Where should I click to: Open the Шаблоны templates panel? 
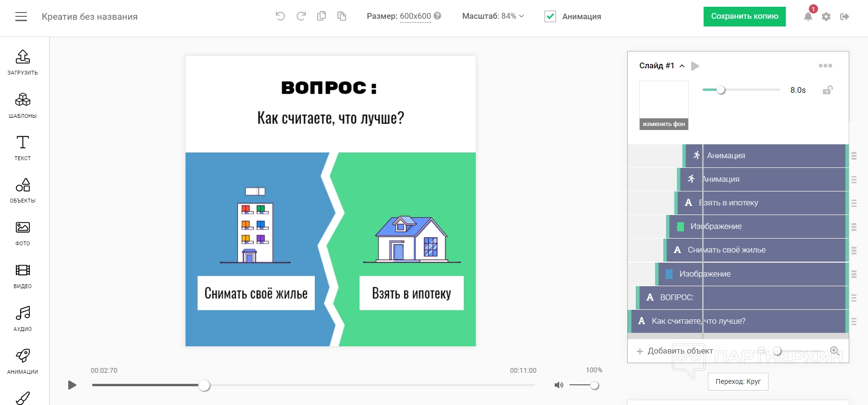click(x=23, y=105)
